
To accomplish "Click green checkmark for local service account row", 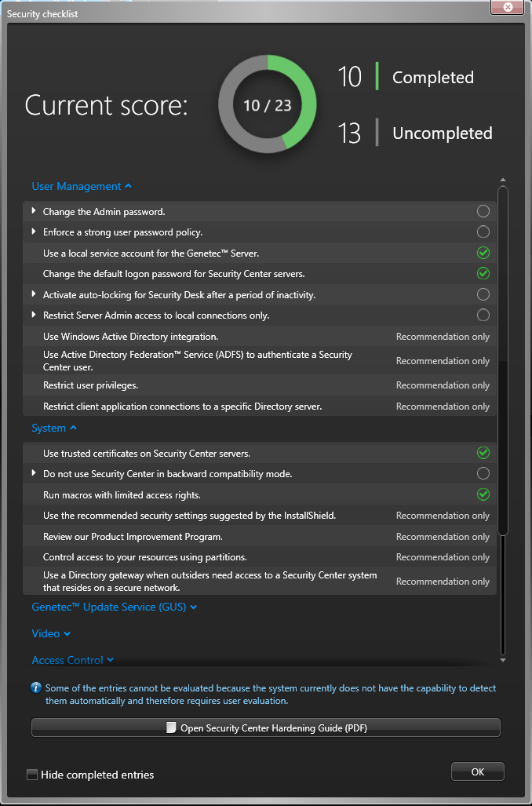I will click(483, 253).
